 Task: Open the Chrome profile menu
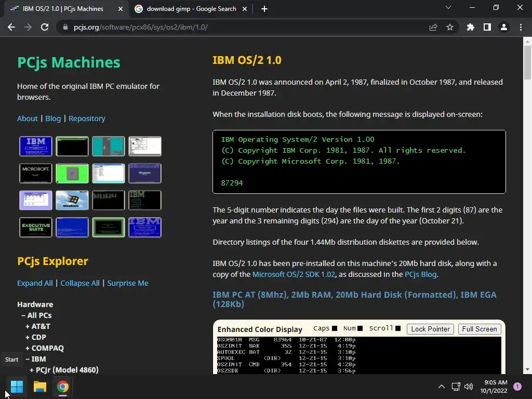point(504,27)
